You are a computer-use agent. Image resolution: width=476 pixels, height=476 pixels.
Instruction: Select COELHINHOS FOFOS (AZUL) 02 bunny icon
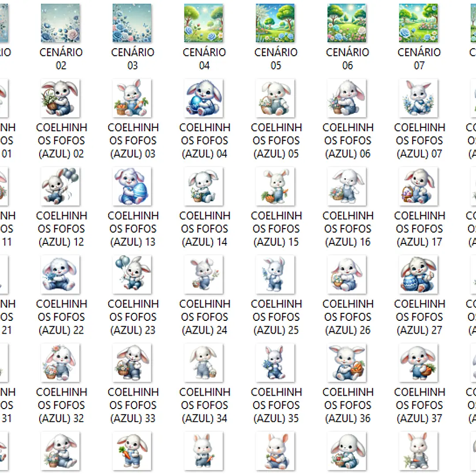[x=60, y=98]
